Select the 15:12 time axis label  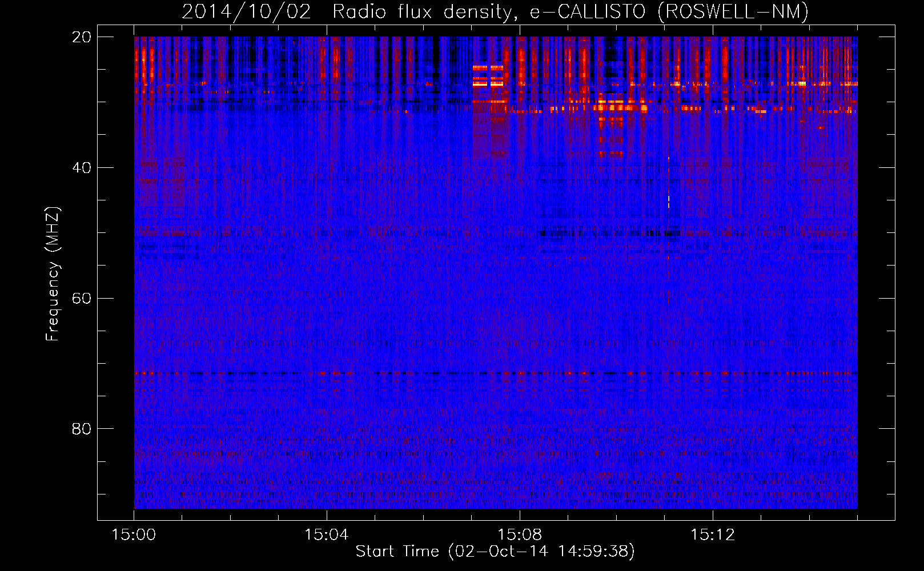pyautogui.click(x=712, y=535)
